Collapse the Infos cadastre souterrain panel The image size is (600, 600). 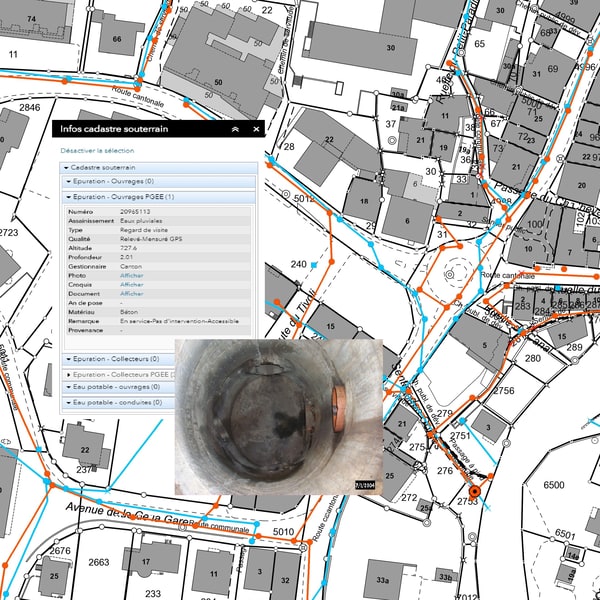click(x=235, y=129)
